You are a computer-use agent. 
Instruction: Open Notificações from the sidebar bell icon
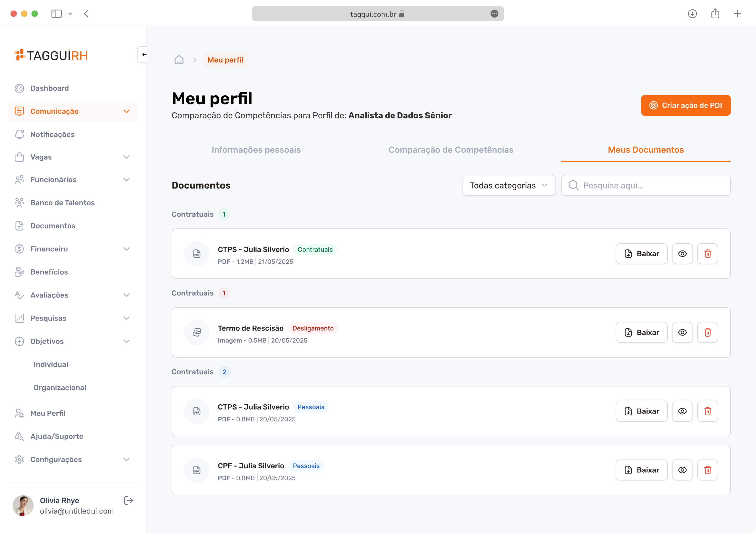[x=19, y=134]
